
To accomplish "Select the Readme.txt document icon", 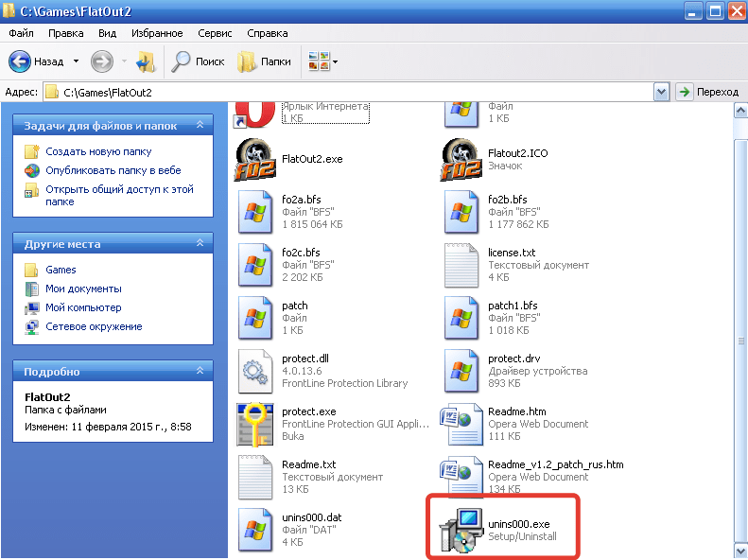I will (255, 477).
